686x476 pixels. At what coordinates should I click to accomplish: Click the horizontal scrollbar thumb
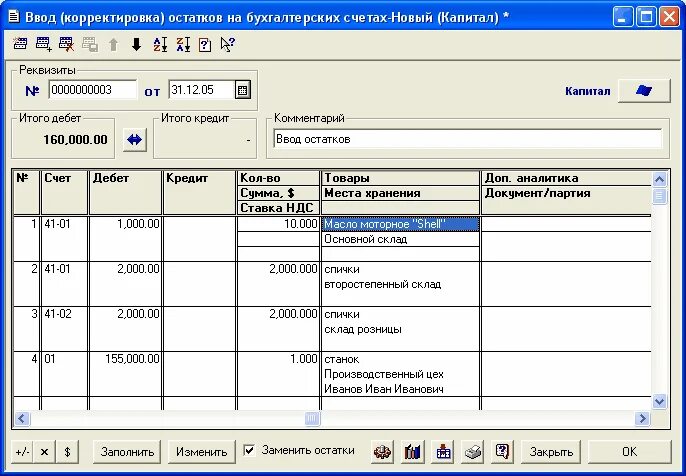pos(312,418)
